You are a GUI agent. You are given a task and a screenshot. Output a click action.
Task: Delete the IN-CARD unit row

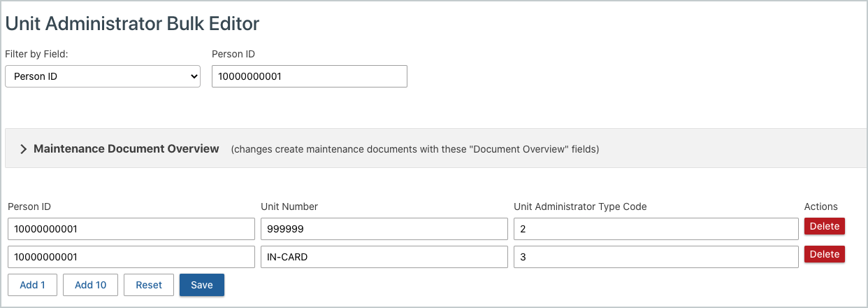pos(824,254)
